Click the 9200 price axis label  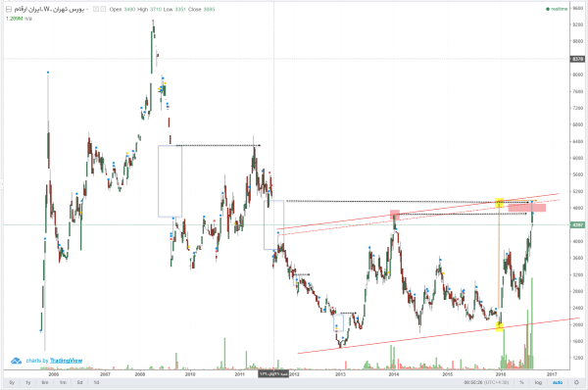(577, 24)
